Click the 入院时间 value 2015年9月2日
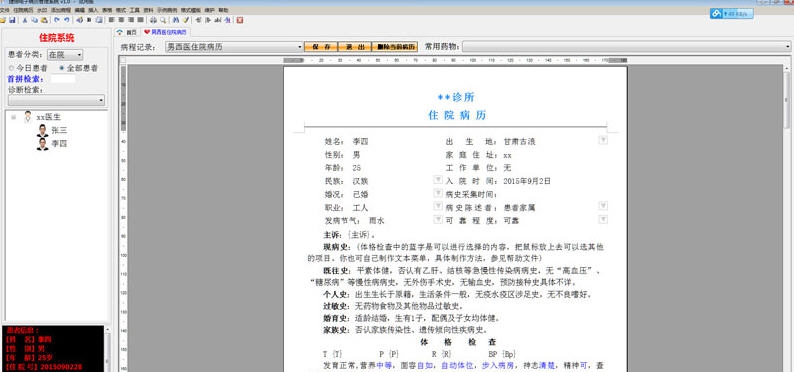 coord(527,181)
